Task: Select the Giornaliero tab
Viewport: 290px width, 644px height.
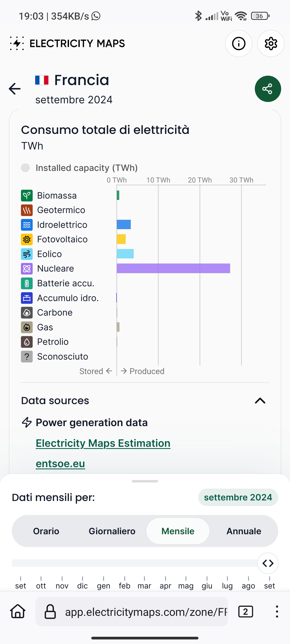Action: [112, 531]
